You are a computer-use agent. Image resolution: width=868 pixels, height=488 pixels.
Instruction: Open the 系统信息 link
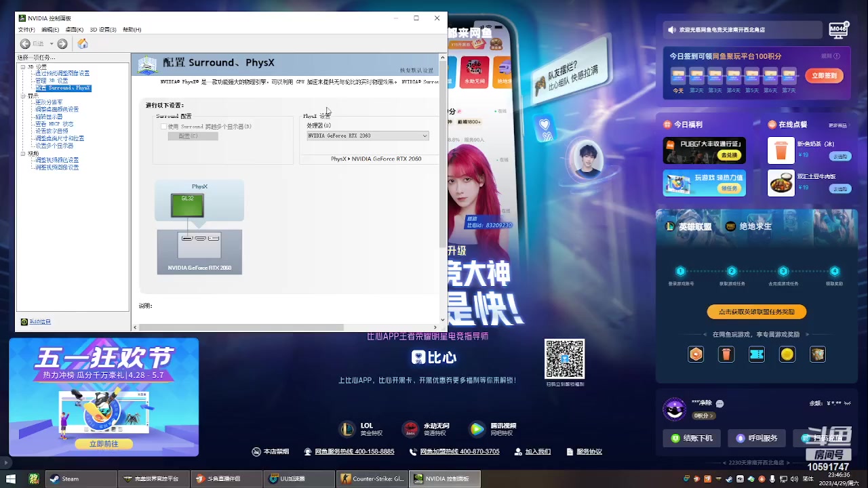40,322
